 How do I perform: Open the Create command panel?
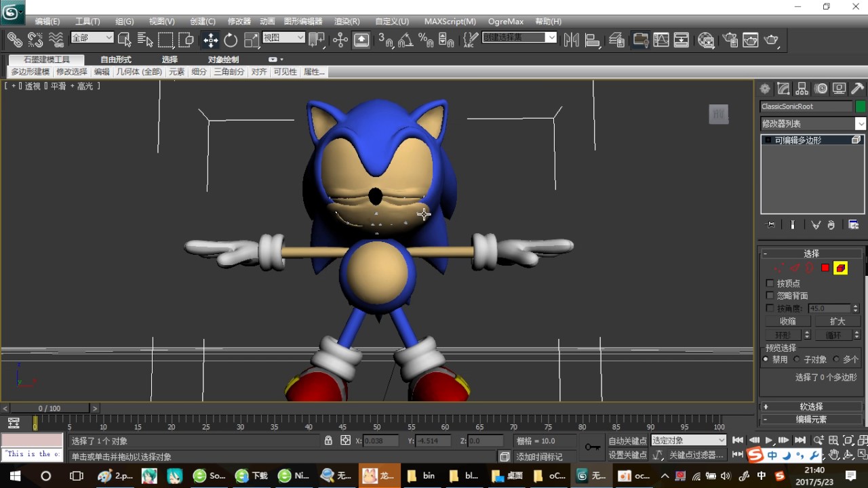click(x=765, y=89)
